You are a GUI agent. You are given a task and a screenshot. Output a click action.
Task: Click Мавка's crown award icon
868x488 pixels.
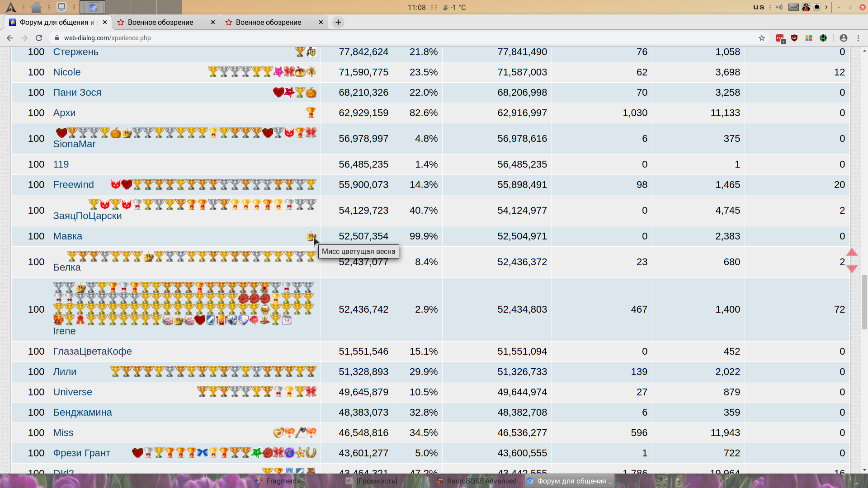pos(311,236)
